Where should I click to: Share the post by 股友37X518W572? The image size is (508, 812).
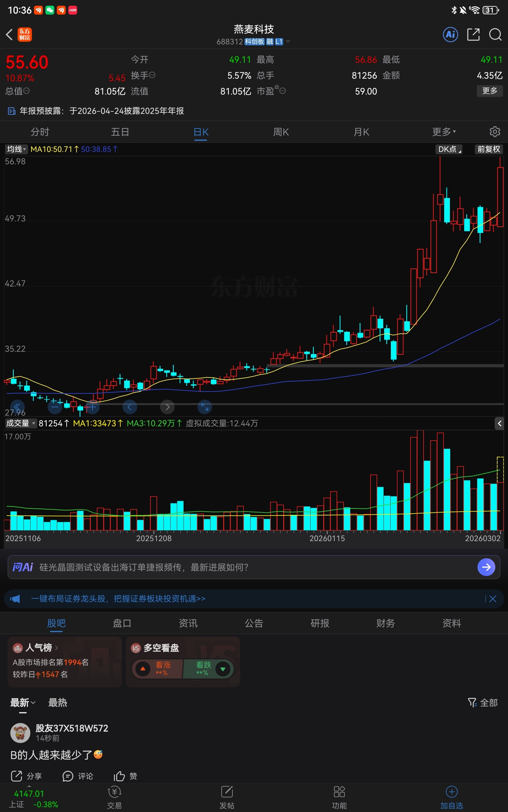click(x=26, y=776)
